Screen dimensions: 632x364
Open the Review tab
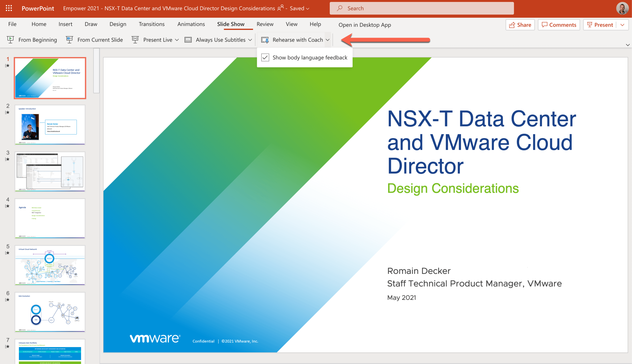[265, 24]
